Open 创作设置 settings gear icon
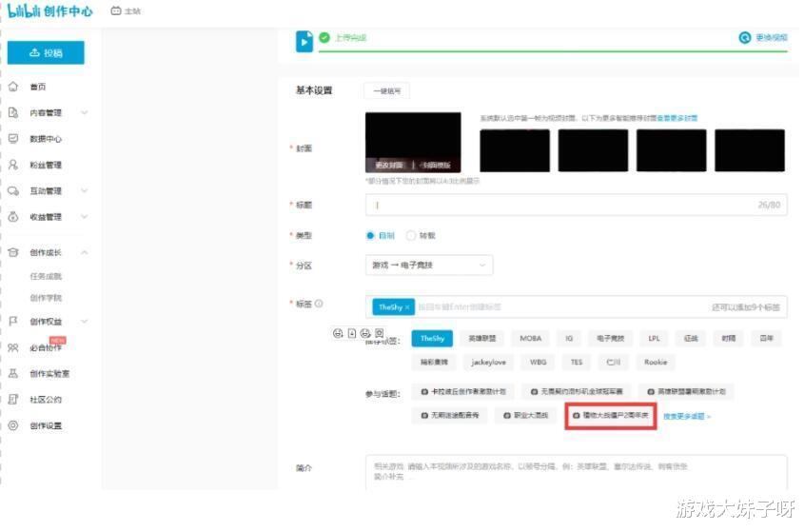 (x=13, y=425)
